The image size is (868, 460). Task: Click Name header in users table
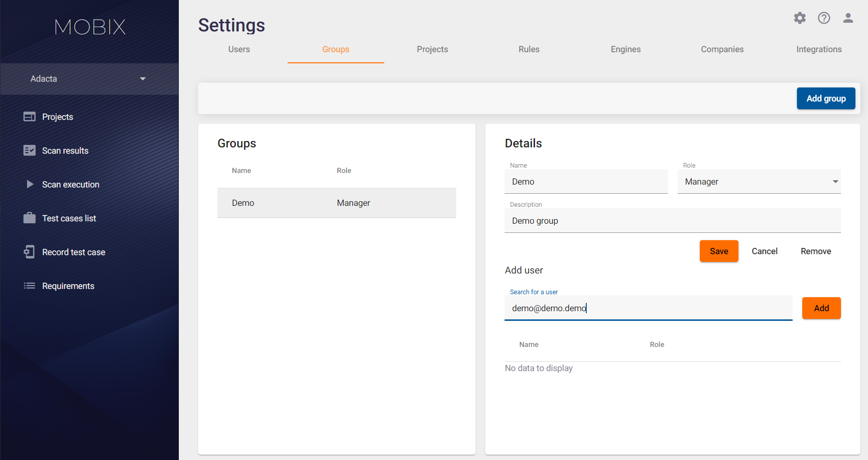pyautogui.click(x=529, y=345)
